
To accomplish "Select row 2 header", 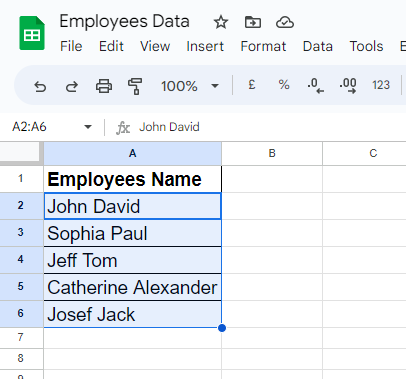I will [x=21, y=206].
